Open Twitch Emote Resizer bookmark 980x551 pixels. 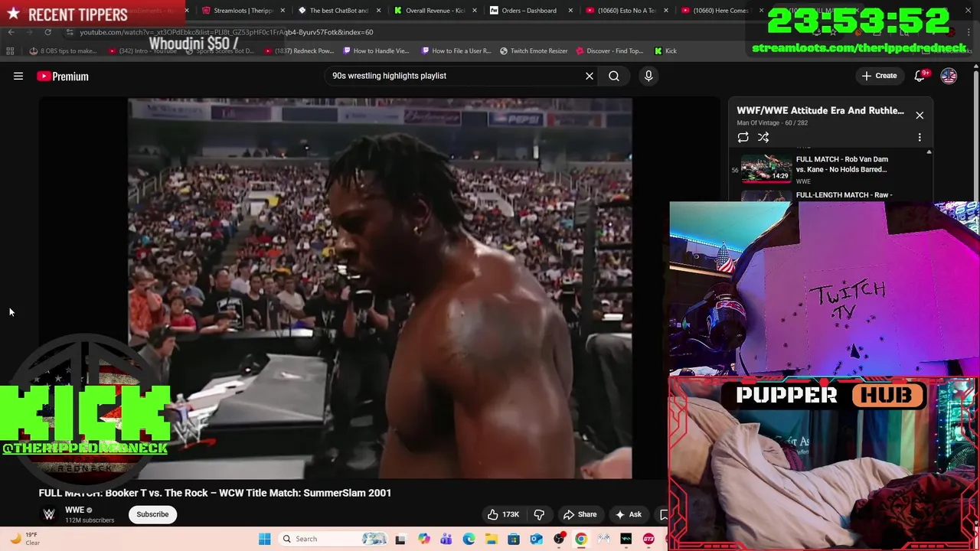coord(534,51)
